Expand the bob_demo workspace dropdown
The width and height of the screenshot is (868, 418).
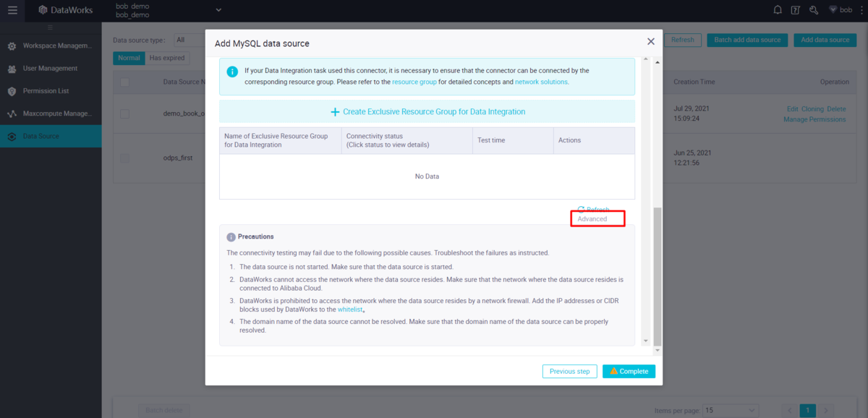(218, 10)
